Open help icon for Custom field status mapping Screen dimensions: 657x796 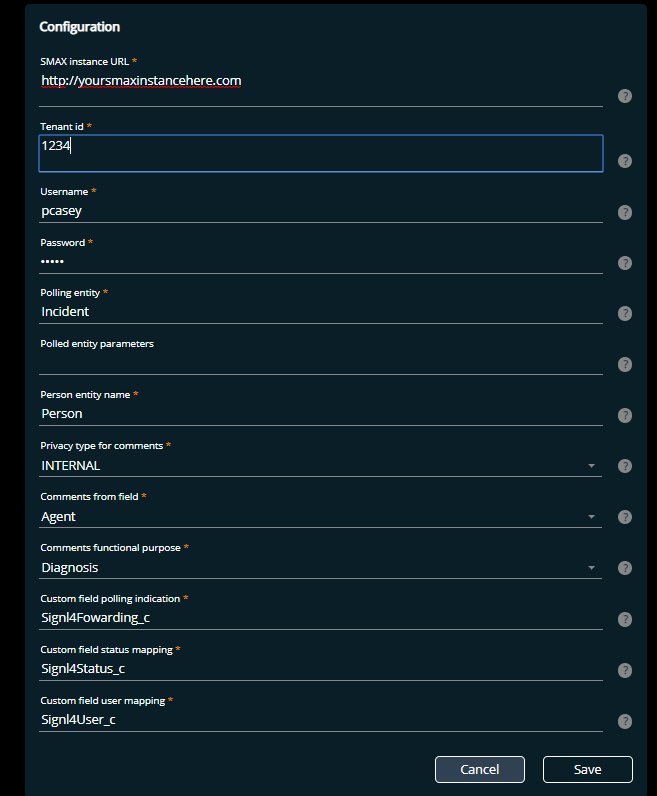point(625,670)
